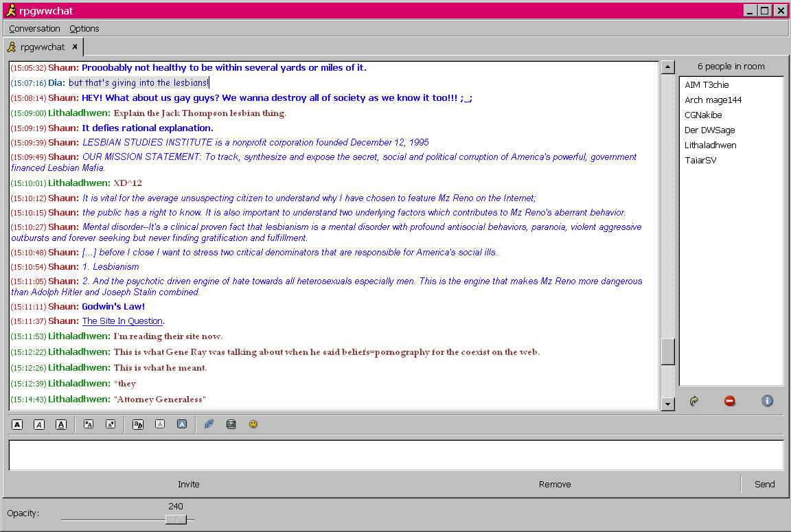Select Arch mage144 in the room list
The width and height of the screenshot is (791, 532).
pyautogui.click(x=713, y=100)
